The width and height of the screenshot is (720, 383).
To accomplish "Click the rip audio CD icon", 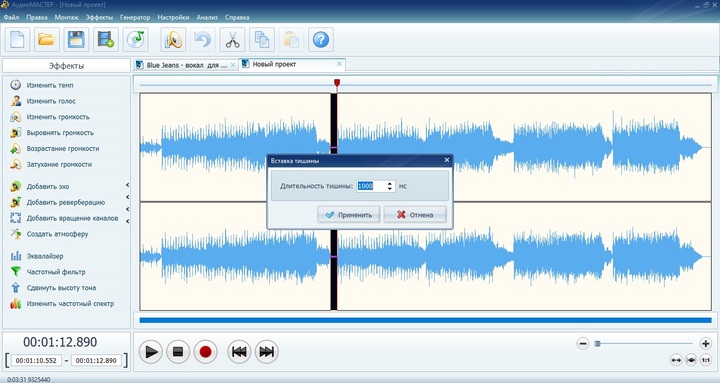I will pos(135,39).
